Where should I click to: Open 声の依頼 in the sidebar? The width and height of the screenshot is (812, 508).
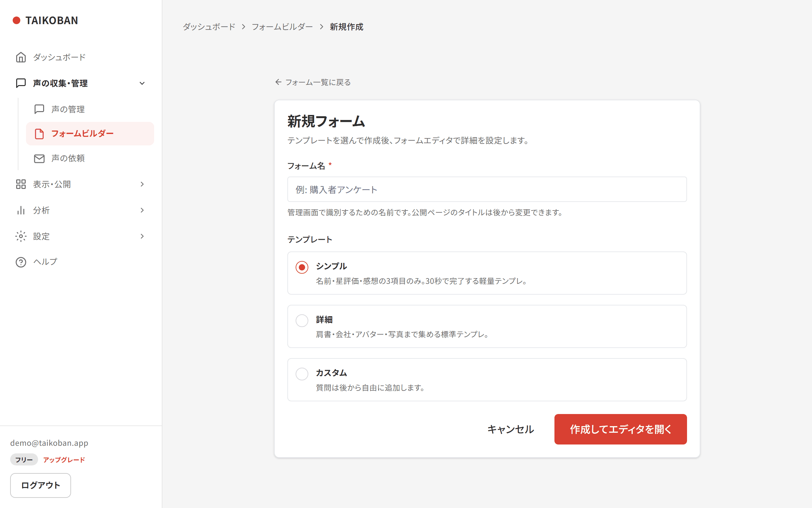[90, 158]
